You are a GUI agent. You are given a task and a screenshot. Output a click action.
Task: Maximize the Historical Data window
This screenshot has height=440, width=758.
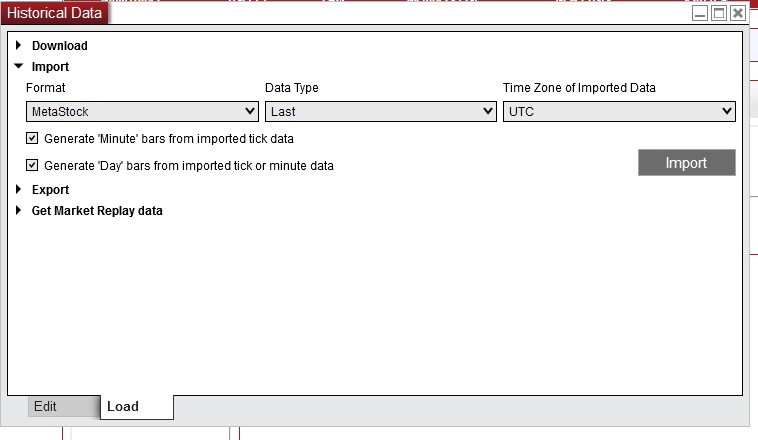(718, 13)
